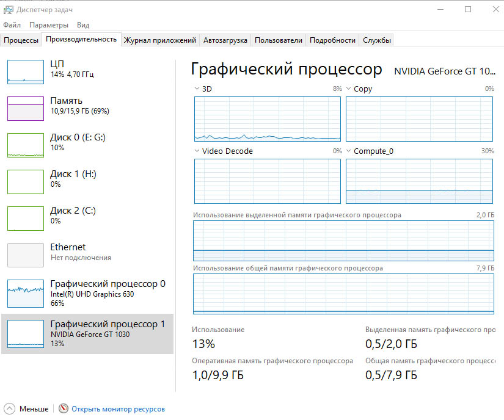The image size is (504, 420).
Task: Open the Открыть монитор ресурсов link
Action: pos(119,409)
